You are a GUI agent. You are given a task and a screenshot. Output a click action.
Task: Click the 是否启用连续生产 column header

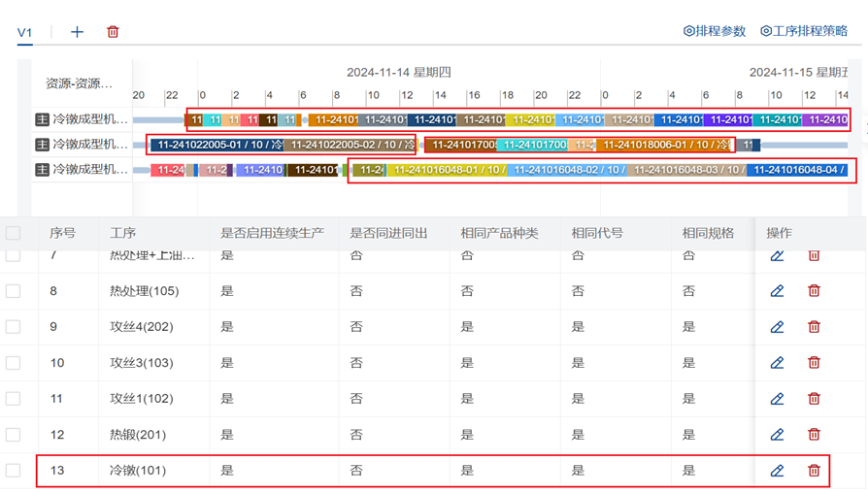272,233
